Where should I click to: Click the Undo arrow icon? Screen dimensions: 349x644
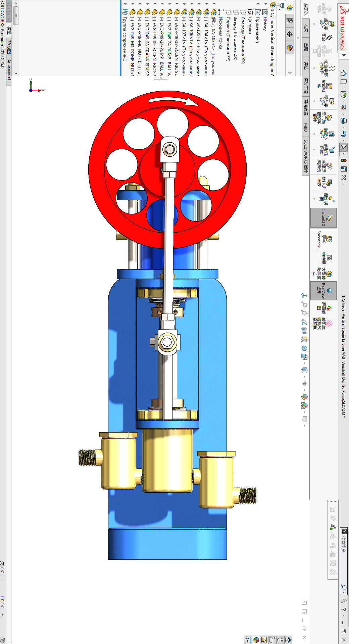pos(344,134)
